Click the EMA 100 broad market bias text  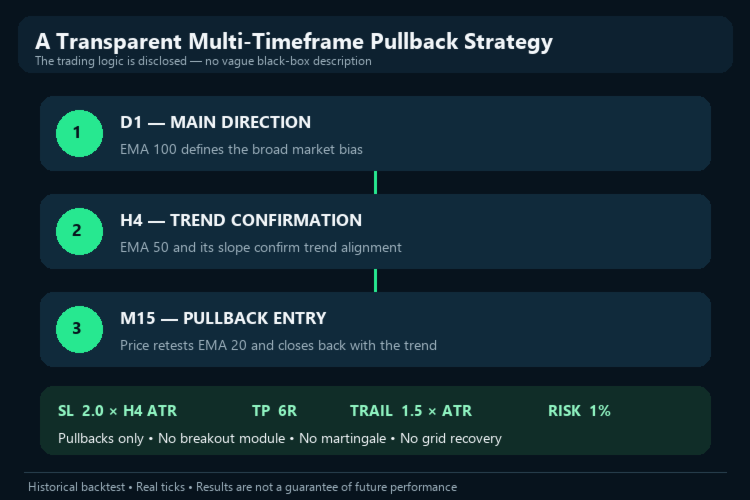pos(242,149)
